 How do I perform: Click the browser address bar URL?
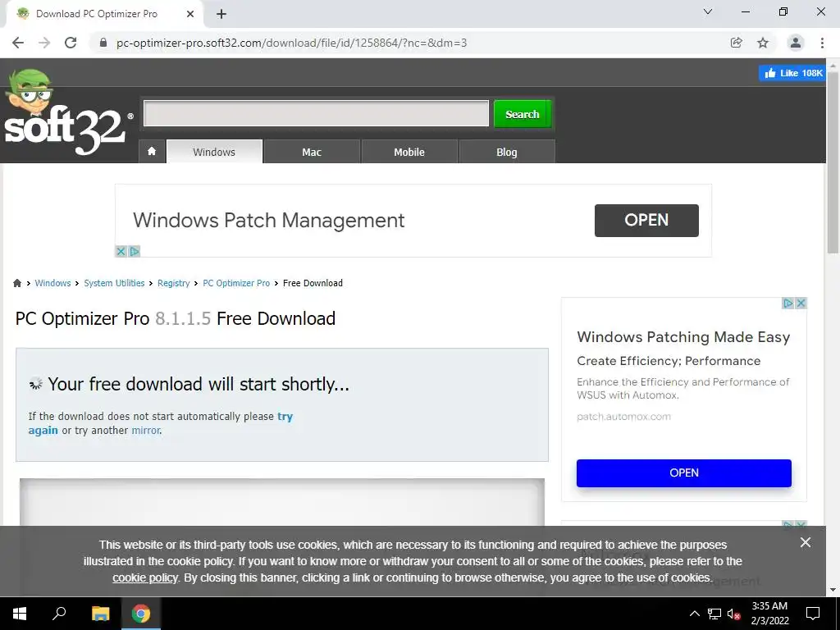tap(292, 43)
